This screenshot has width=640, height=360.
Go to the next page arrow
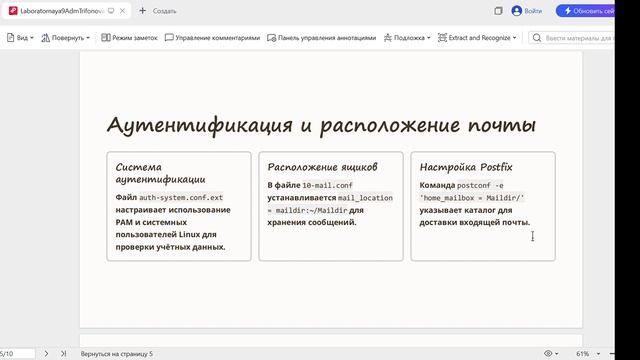click(x=46, y=353)
